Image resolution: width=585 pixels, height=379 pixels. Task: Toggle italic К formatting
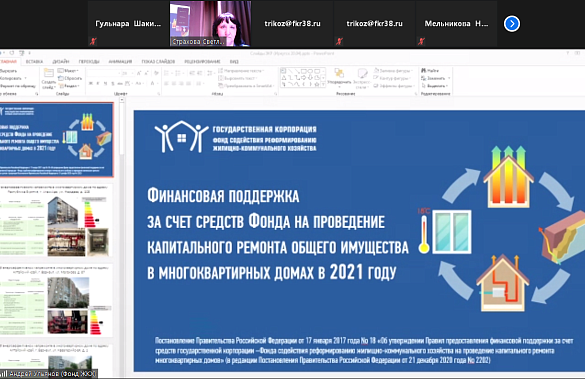click(98, 84)
